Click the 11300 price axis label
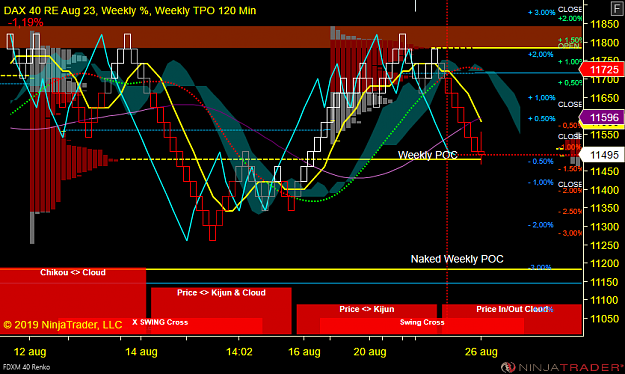The image size is (625, 374). (x=604, y=227)
